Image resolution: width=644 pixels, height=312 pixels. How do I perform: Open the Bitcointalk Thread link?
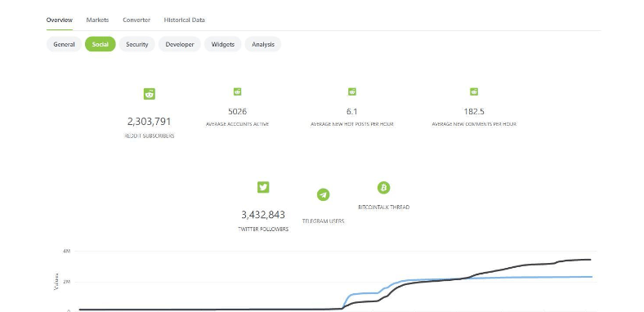pos(383,207)
